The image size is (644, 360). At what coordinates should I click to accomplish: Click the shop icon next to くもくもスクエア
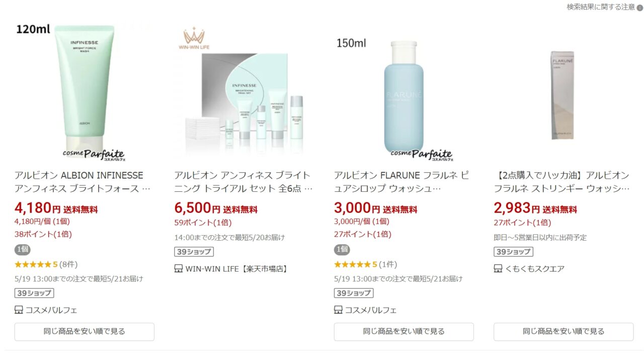pos(498,269)
